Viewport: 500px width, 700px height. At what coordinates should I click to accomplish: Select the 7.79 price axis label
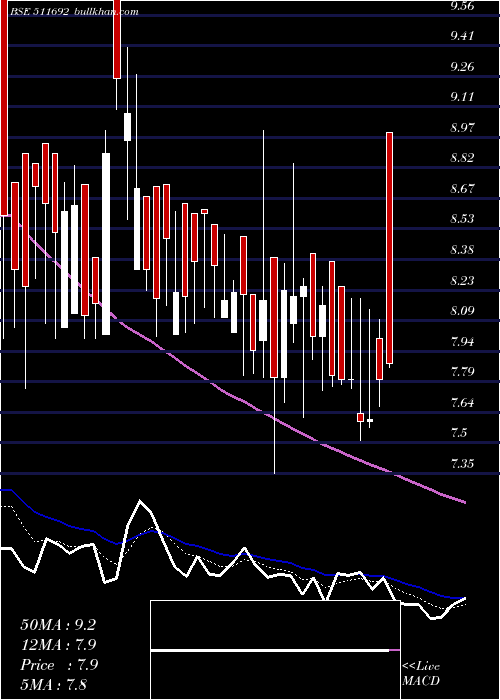(462, 372)
